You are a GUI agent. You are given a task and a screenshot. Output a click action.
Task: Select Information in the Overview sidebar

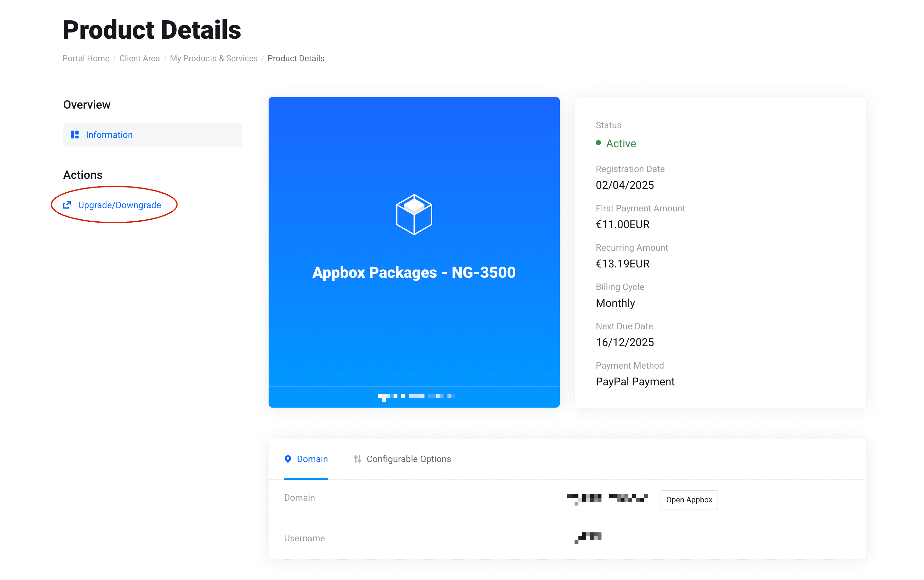tap(153, 135)
